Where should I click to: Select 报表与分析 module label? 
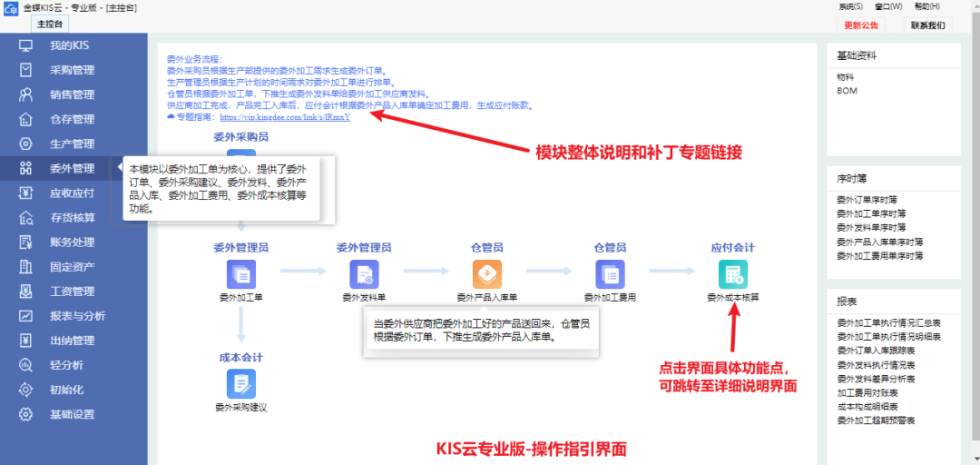78,316
